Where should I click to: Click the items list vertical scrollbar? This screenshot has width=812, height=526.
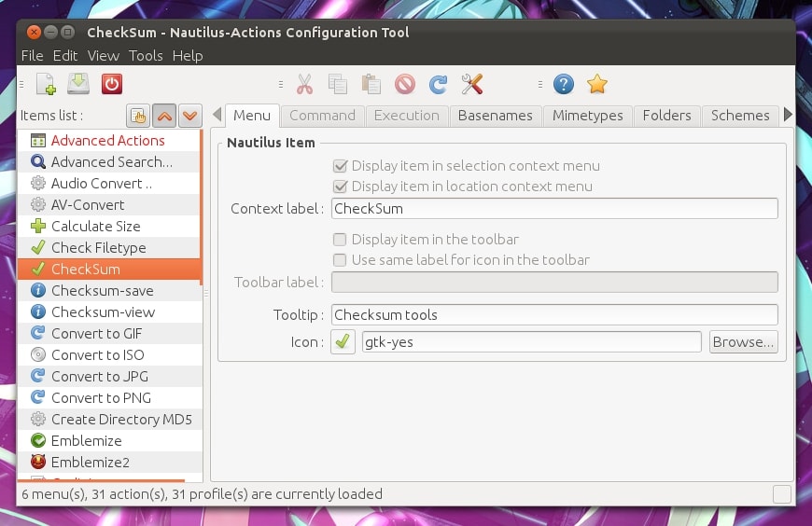[x=202, y=207]
